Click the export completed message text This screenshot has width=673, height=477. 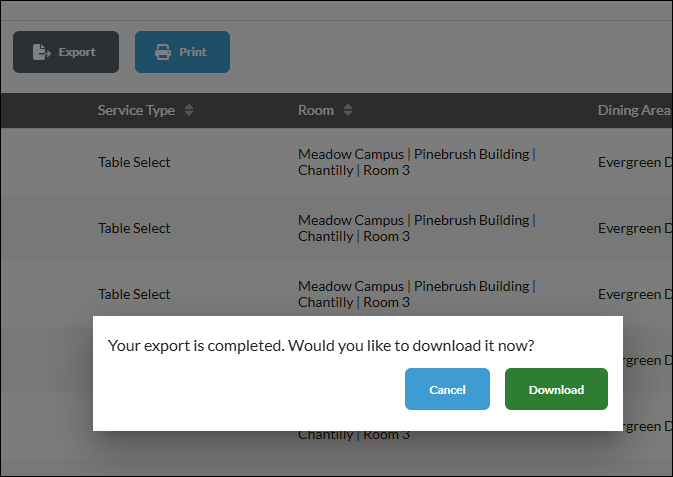click(321, 346)
